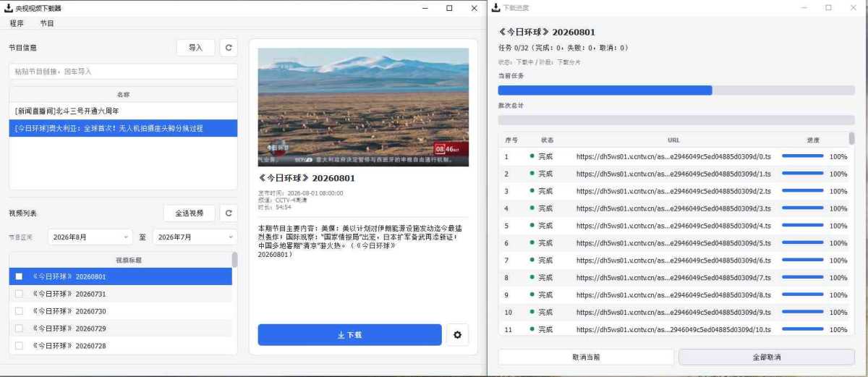Click progress bar of row 1 segment 0.ts
This screenshot has width=868, height=377.
tap(803, 156)
